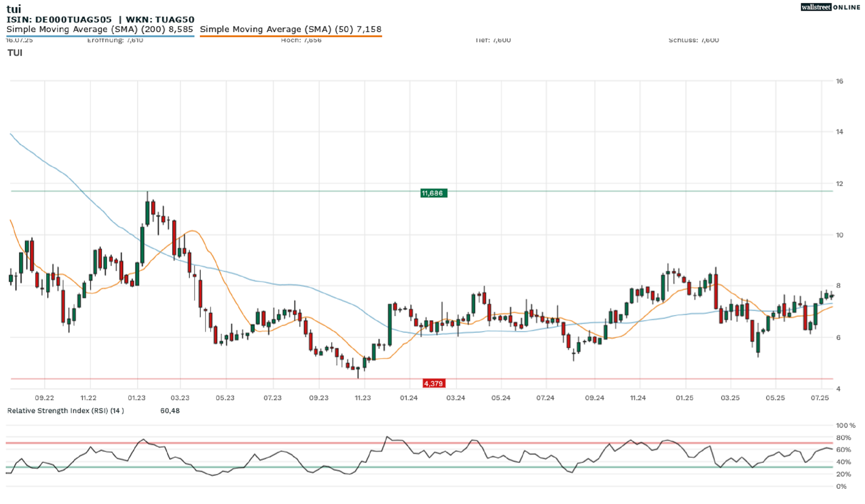The height and width of the screenshot is (504, 865).
Task: Select the ISIN: DE000TUAG505 text
Action: (59, 19)
